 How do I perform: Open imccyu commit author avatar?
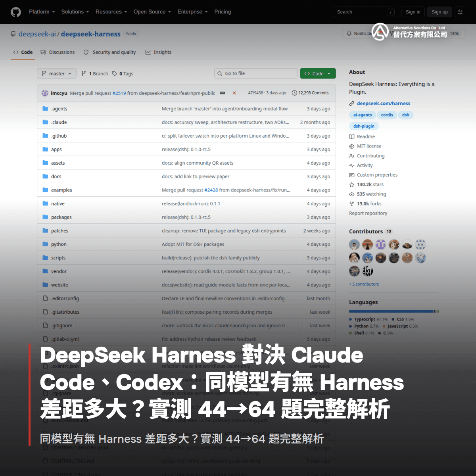45,93
